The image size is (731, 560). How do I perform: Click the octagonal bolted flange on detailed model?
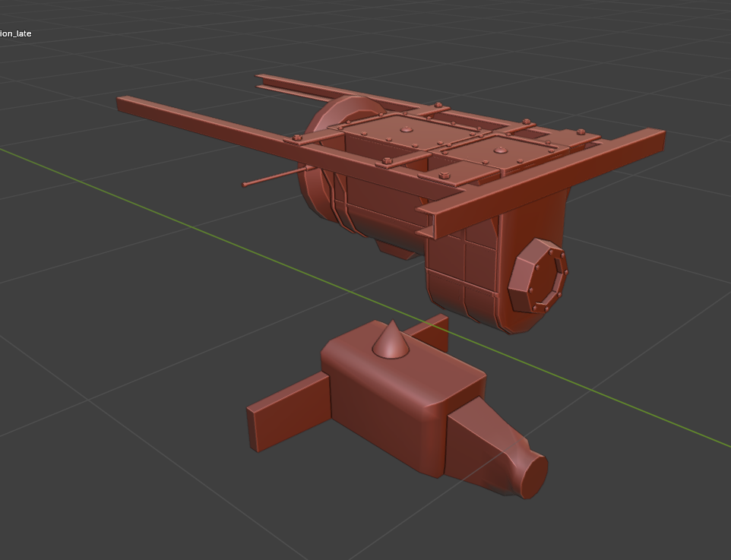[x=537, y=275]
